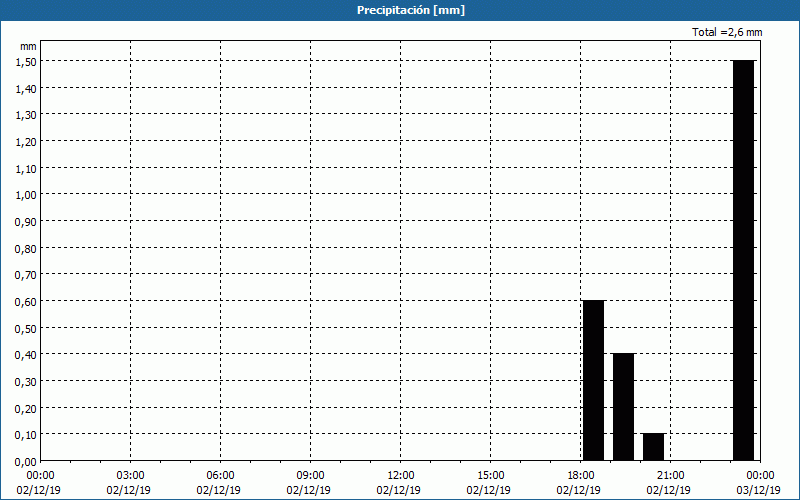Click the 15:00 time axis label
The height and width of the screenshot is (500, 800).
[490, 476]
